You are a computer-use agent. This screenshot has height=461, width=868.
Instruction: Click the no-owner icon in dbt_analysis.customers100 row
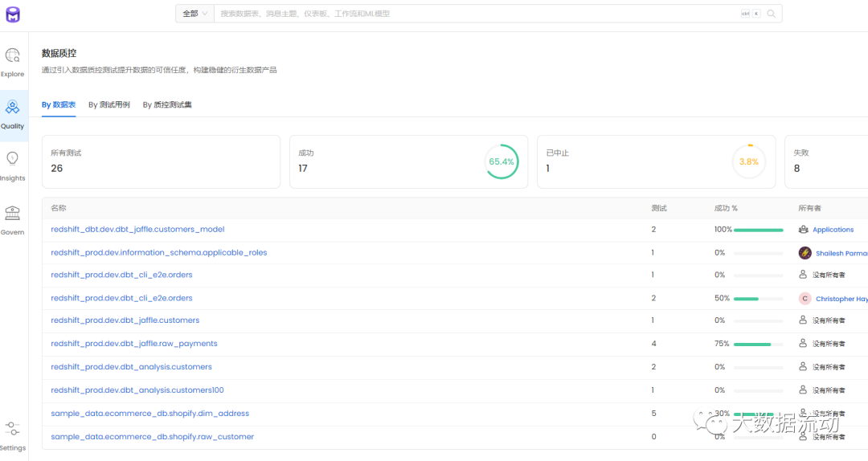pyautogui.click(x=803, y=390)
